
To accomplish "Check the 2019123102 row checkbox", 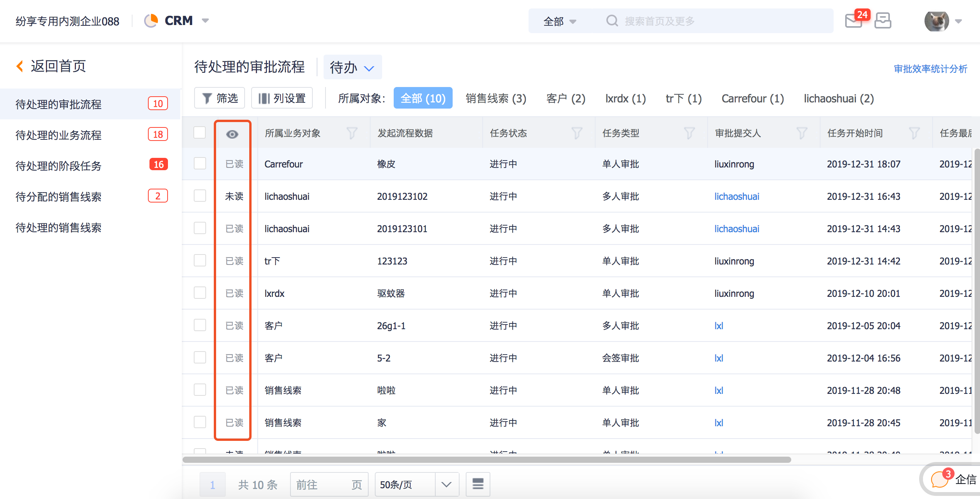I will [200, 196].
